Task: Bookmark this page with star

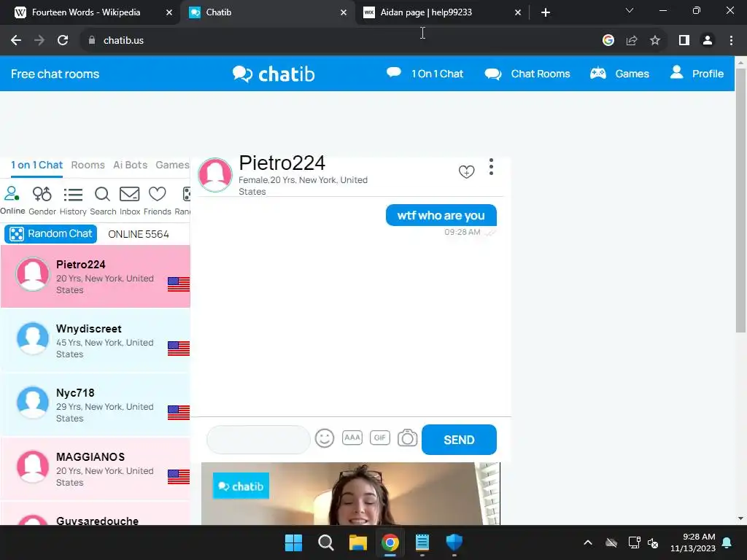Action: tap(655, 41)
